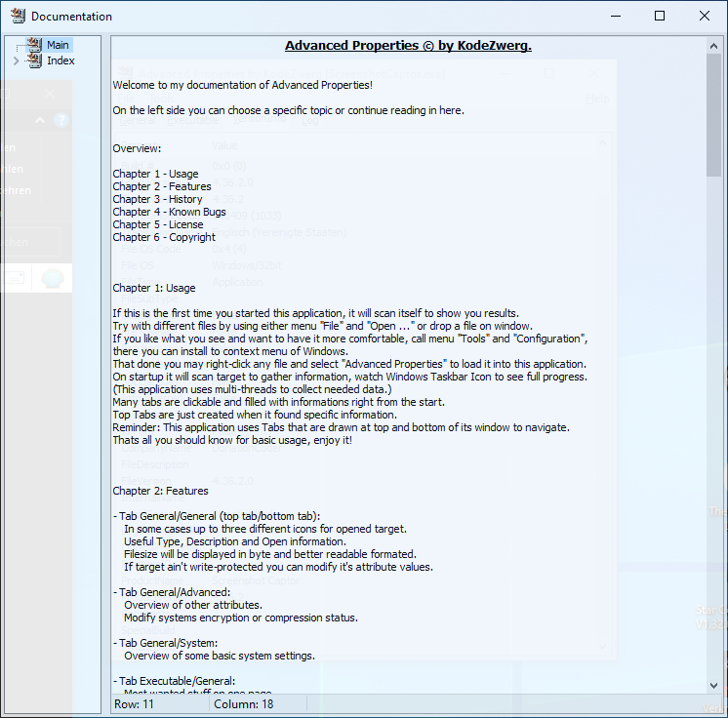Screen dimensions: 728x718
Task: Click the 'Overview:' line
Action: (137, 148)
